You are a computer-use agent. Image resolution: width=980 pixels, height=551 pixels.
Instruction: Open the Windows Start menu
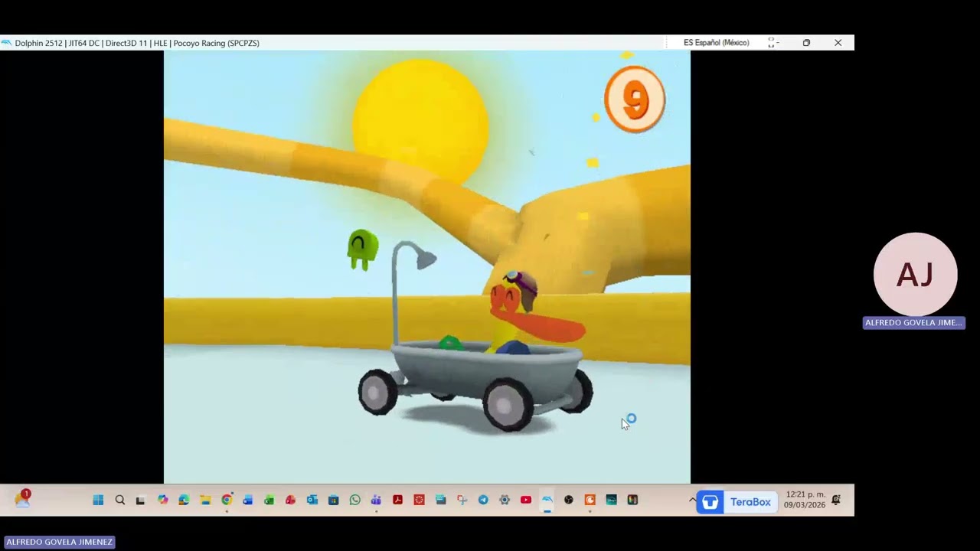click(x=98, y=500)
